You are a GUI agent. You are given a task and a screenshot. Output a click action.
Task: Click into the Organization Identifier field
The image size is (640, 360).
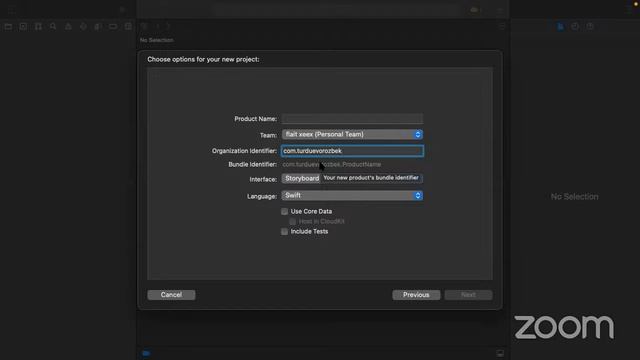(x=352, y=151)
